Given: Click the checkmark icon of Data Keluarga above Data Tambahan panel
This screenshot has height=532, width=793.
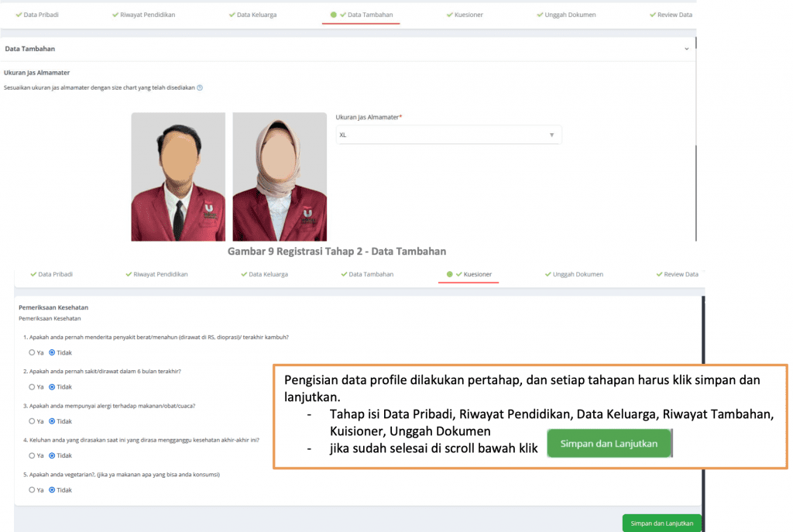Looking at the screenshot, I should pos(232,15).
